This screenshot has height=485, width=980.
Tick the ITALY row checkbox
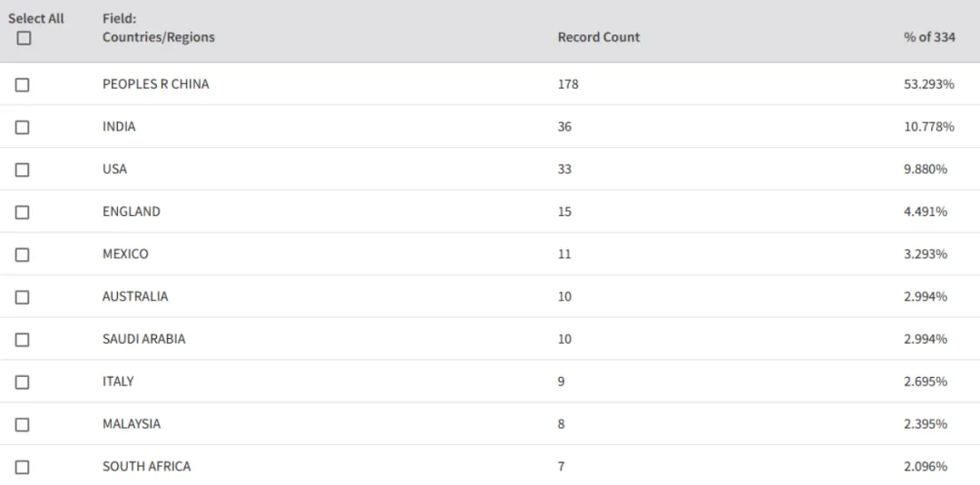(x=22, y=382)
